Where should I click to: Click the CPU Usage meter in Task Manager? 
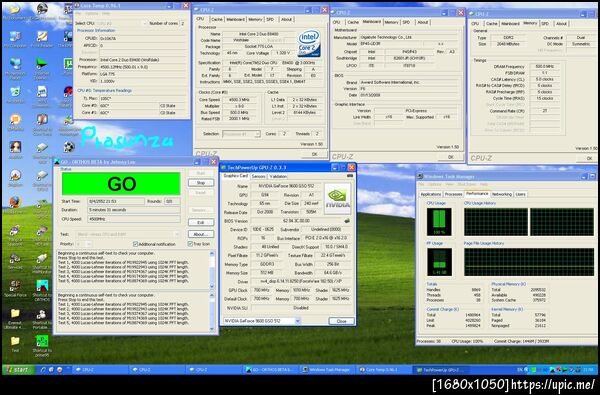[439, 222]
